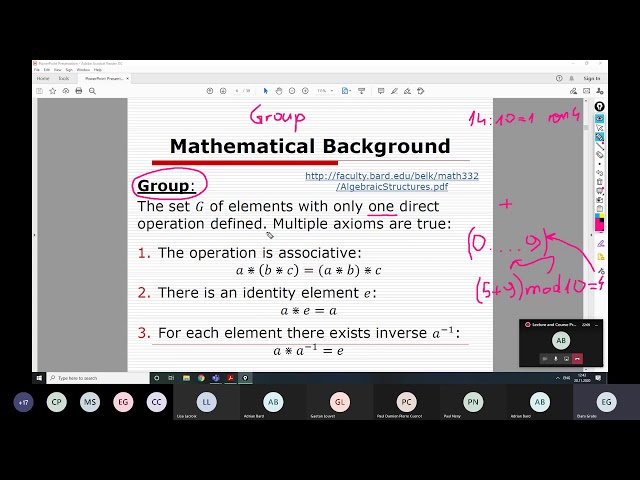Toggle the read mode toolbar icon
Image resolution: width=640 pixels, height=480 pixels.
coord(362,91)
